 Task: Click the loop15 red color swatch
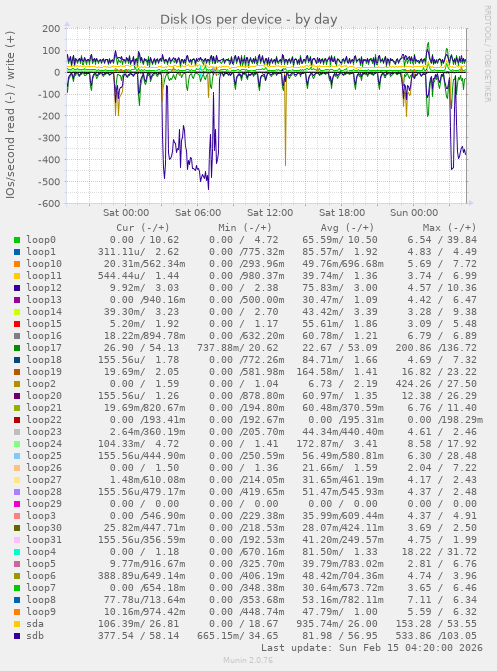[x=17, y=324]
